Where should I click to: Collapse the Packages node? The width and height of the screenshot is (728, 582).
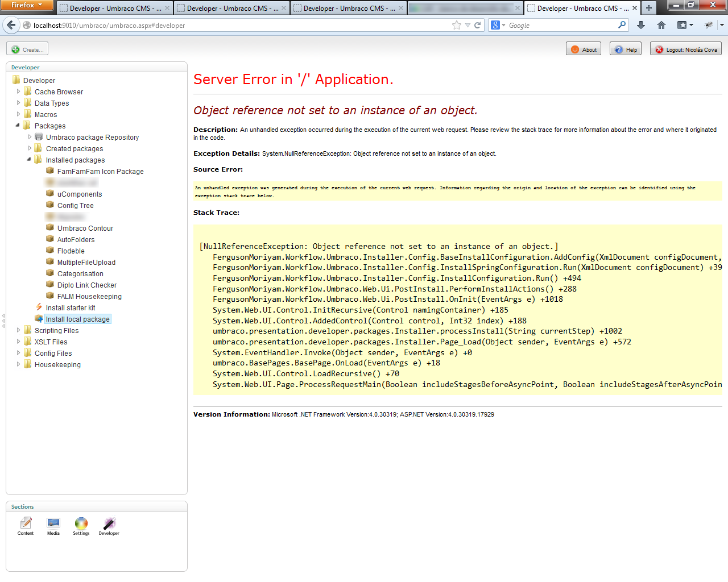(x=18, y=126)
